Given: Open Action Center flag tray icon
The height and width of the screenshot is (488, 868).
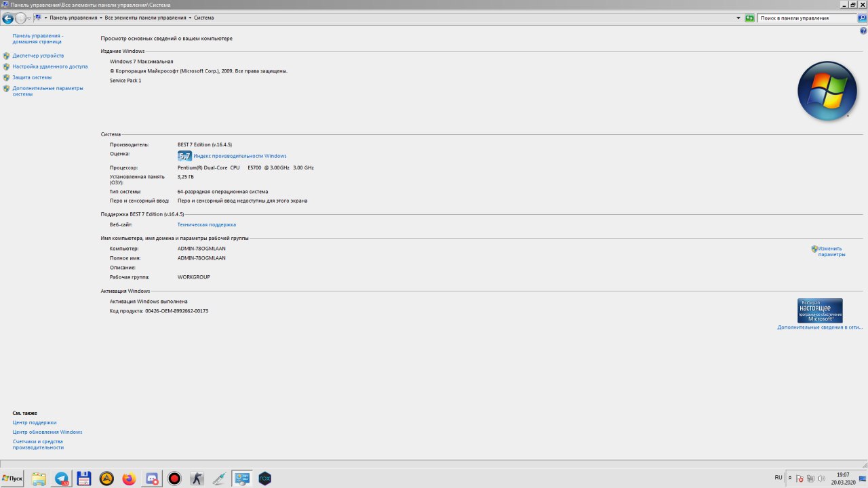Looking at the screenshot, I should tap(800, 479).
